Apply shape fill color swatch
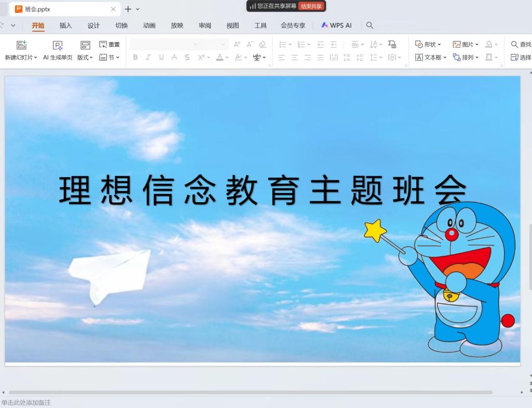Viewport: 532px width, 408px height. tap(489, 44)
